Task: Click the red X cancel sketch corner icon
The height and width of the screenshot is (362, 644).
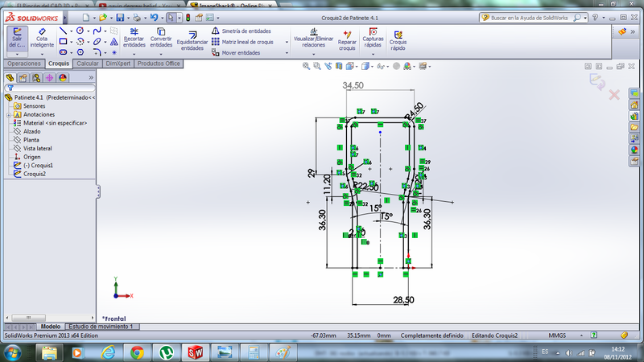Action: [613, 95]
